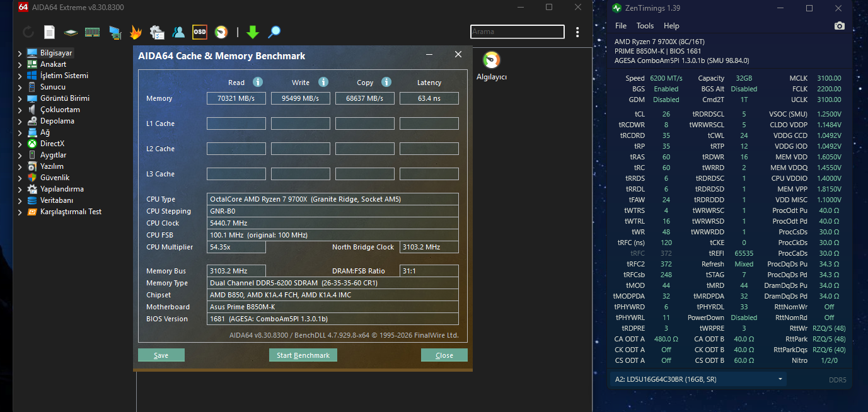The height and width of the screenshot is (412, 868).
Task: Open the File menu in ZenTimings
Action: 621,26
